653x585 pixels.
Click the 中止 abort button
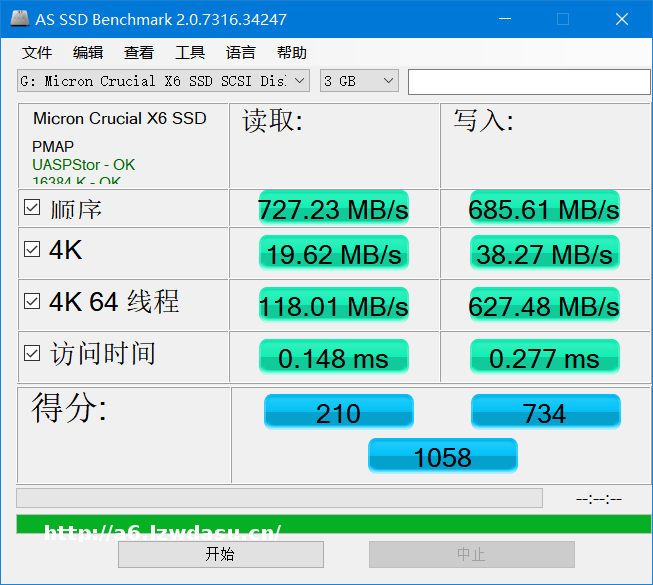click(x=471, y=554)
